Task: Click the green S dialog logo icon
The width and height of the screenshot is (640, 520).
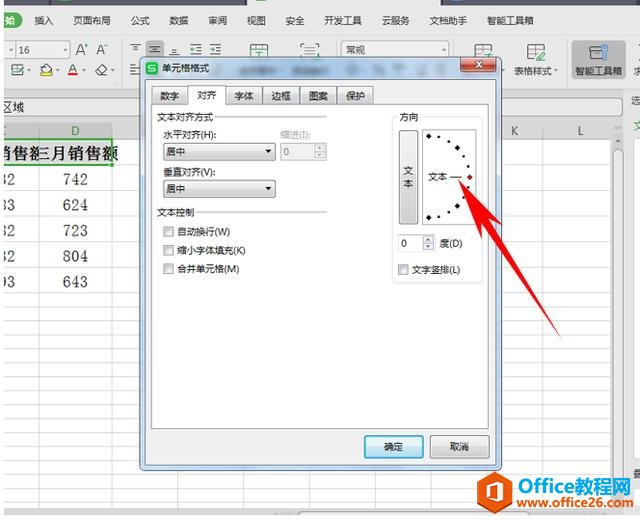Action: pos(152,68)
